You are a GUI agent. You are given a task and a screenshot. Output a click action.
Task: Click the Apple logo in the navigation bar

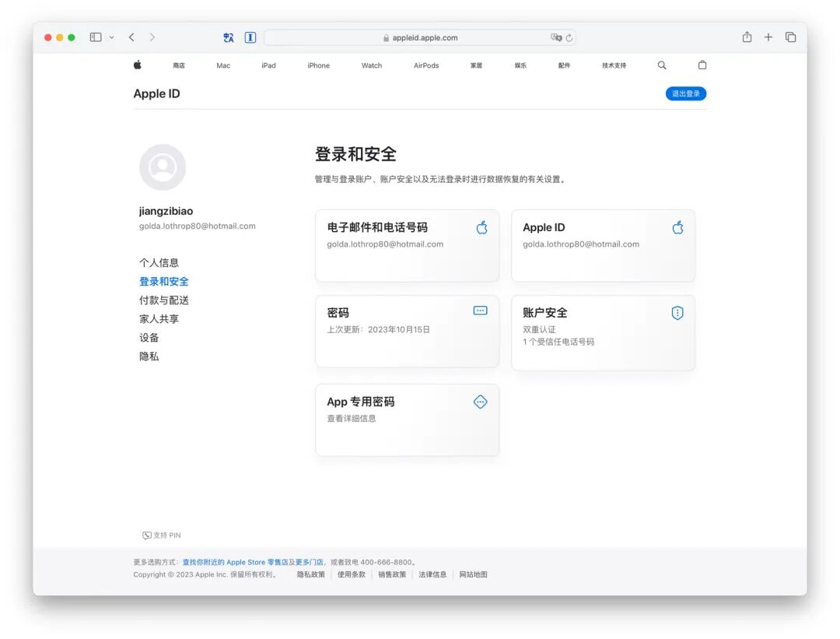(x=137, y=65)
